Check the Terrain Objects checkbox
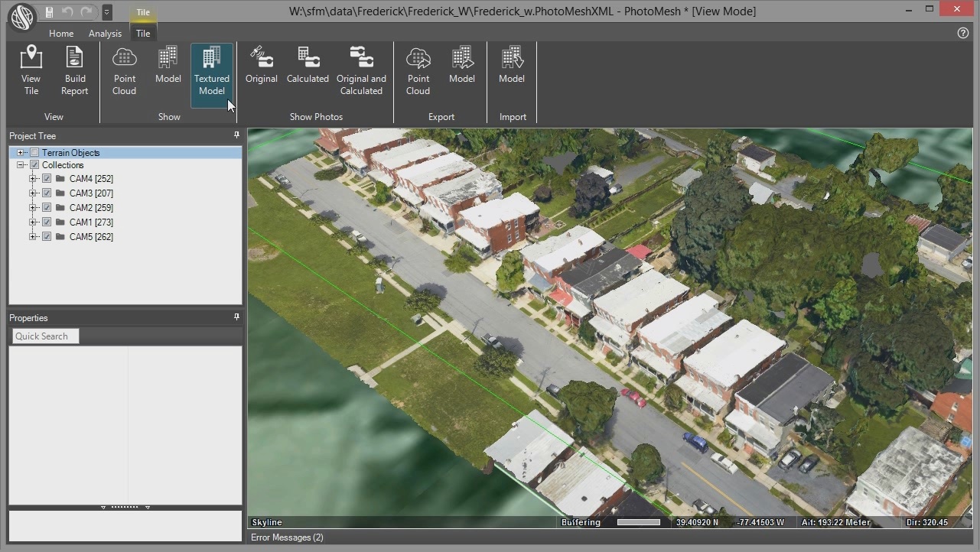The image size is (980, 552). [34, 152]
